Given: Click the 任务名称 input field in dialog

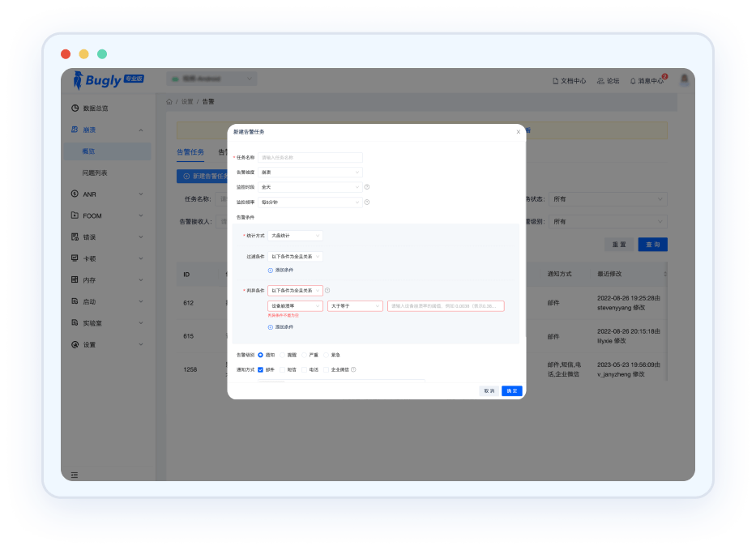Looking at the screenshot, I should [310, 158].
